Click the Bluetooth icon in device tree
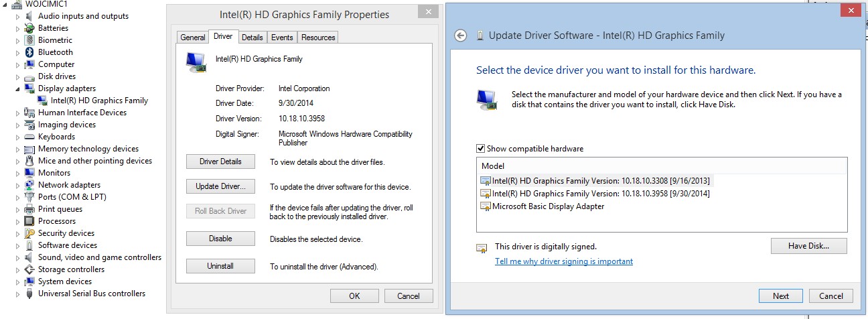Screen dimensions: 868x319 29,52
